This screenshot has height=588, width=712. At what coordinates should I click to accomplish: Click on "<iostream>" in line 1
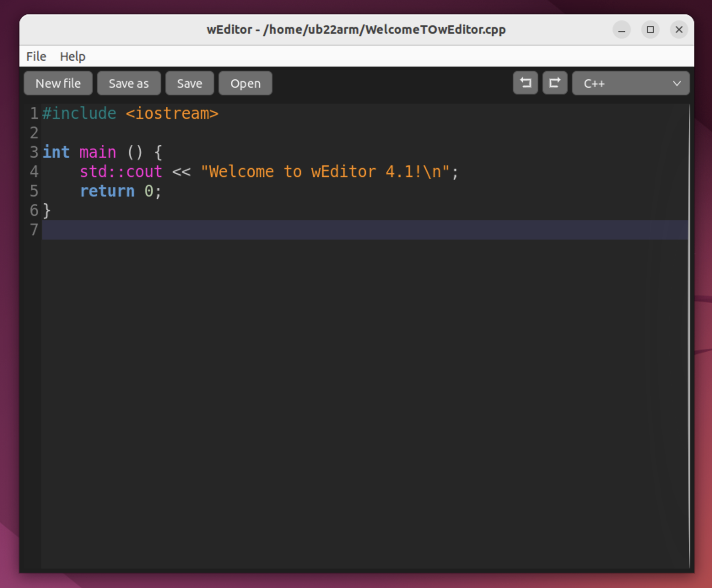(172, 113)
